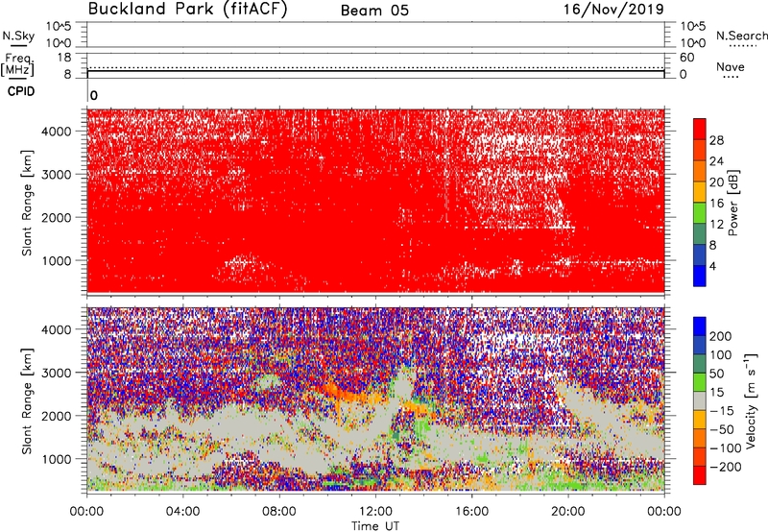Click the solid black frequency line
This screenshot has height=532, width=768.
(375, 71)
